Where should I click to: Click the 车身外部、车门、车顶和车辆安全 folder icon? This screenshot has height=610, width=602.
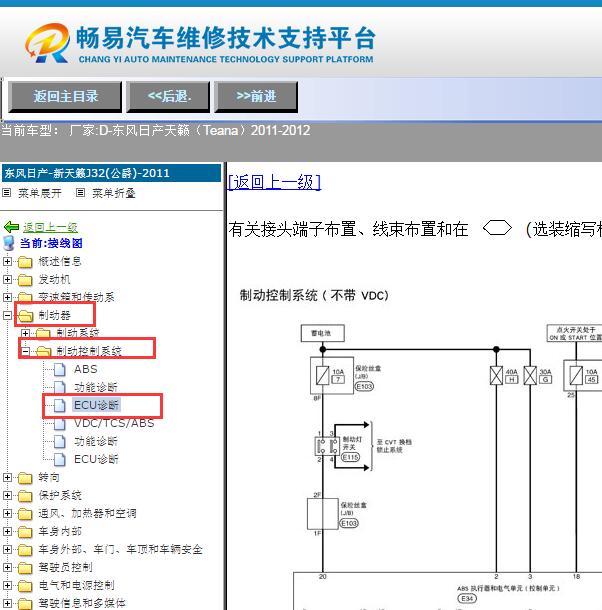click(25, 550)
